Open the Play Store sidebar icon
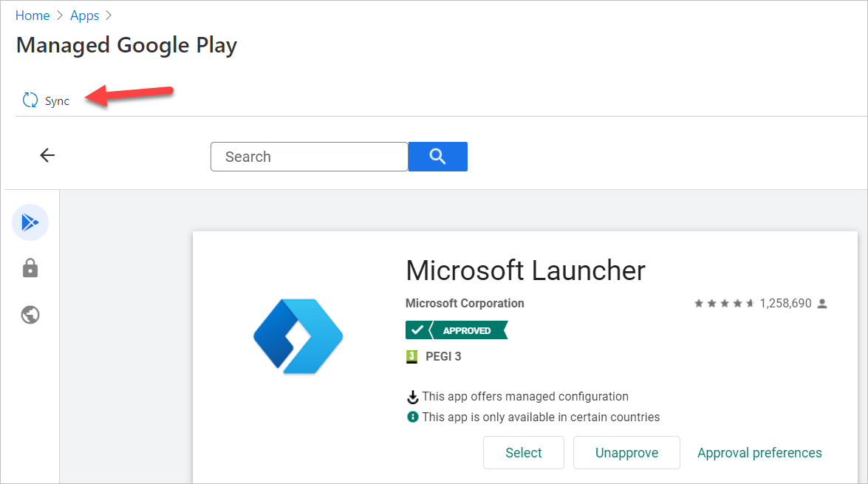Viewport: 868px width, 484px height. pos(30,222)
